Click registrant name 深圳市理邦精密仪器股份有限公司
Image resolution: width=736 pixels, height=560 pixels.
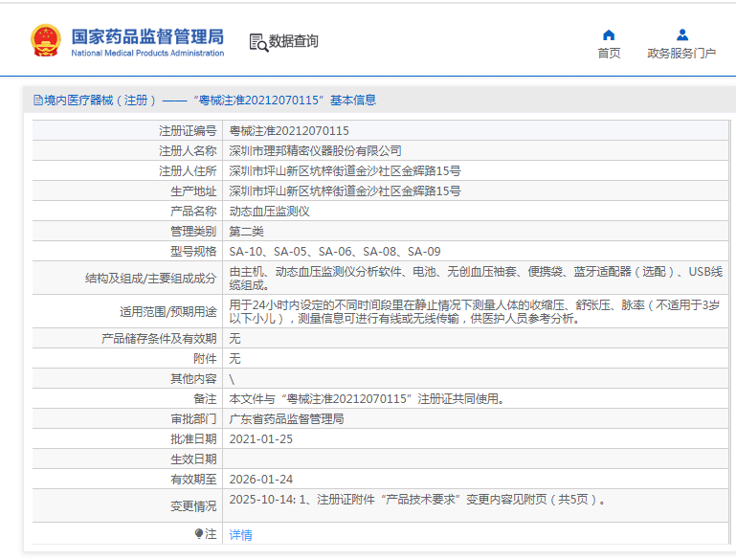pyautogui.click(x=315, y=151)
